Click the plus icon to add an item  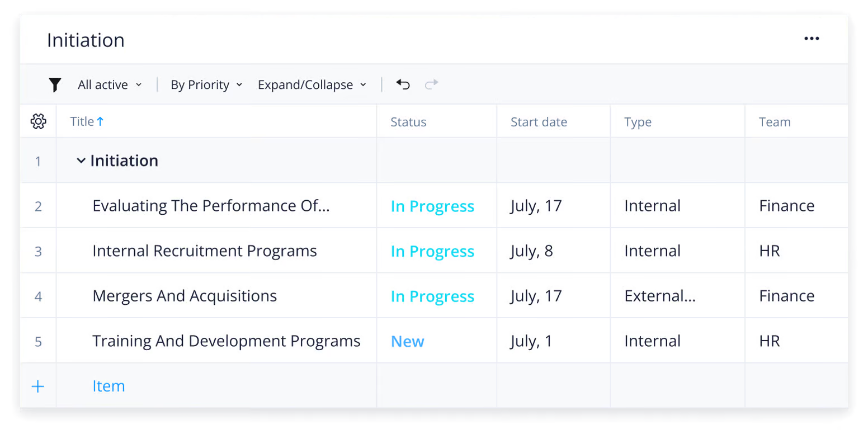(38, 386)
